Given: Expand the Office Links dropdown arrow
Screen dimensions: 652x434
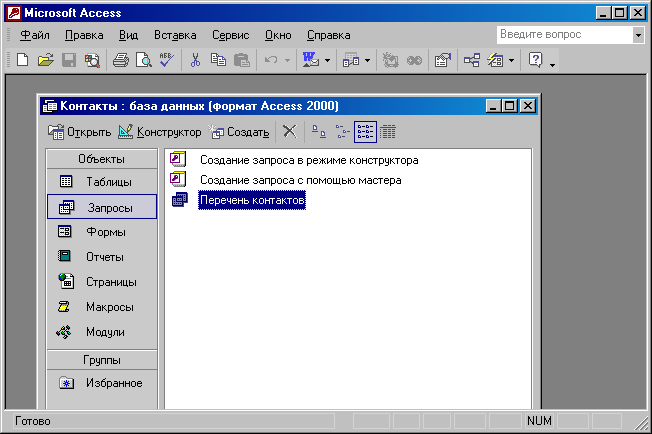Looking at the screenshot, I should 327,61.
